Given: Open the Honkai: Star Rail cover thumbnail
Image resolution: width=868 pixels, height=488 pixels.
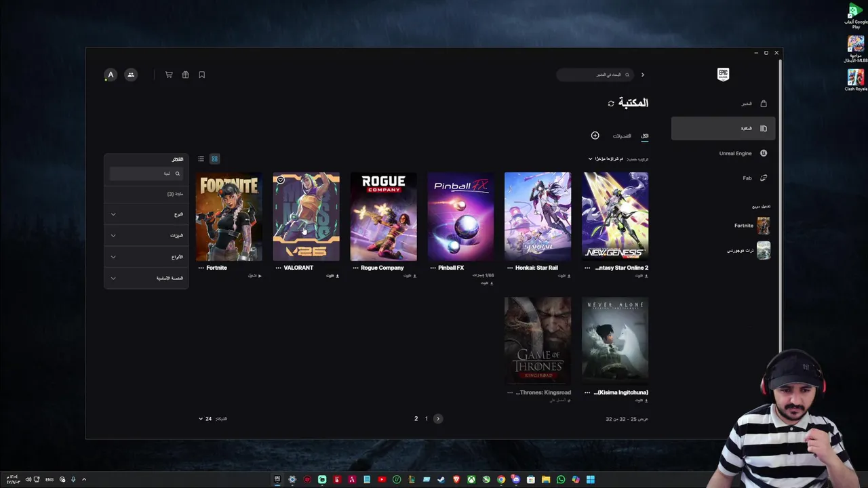Looking at the screenshot, I should pos(538,216).
